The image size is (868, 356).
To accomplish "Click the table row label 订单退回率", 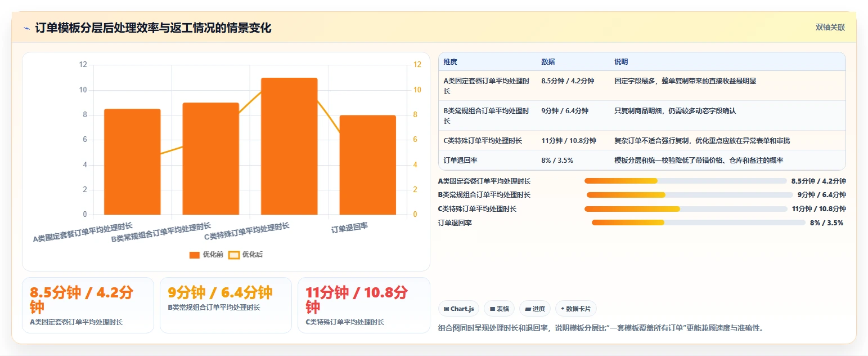I will click(460, 160).
